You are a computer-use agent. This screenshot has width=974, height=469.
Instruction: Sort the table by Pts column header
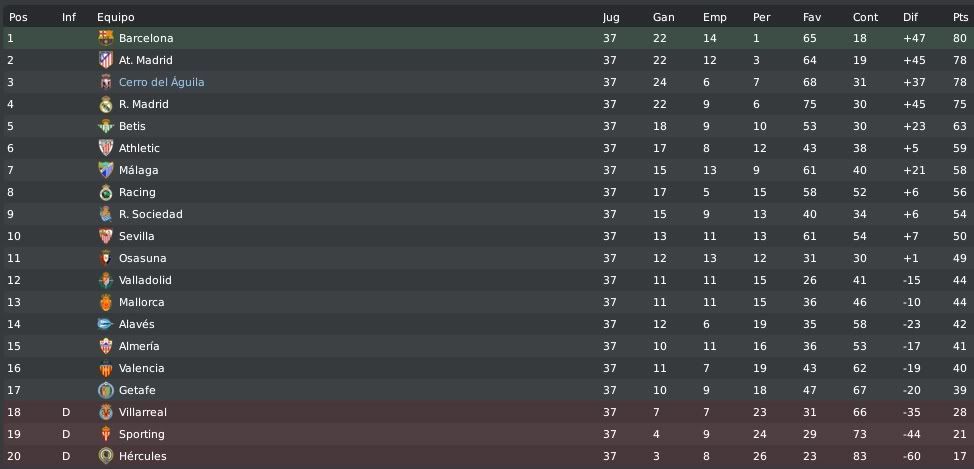tap(960, 17)
